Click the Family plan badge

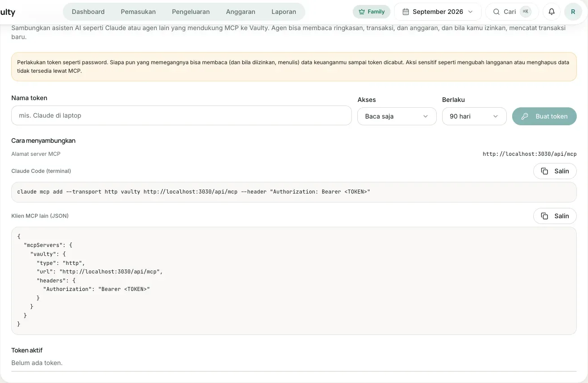tap(372, 12)
